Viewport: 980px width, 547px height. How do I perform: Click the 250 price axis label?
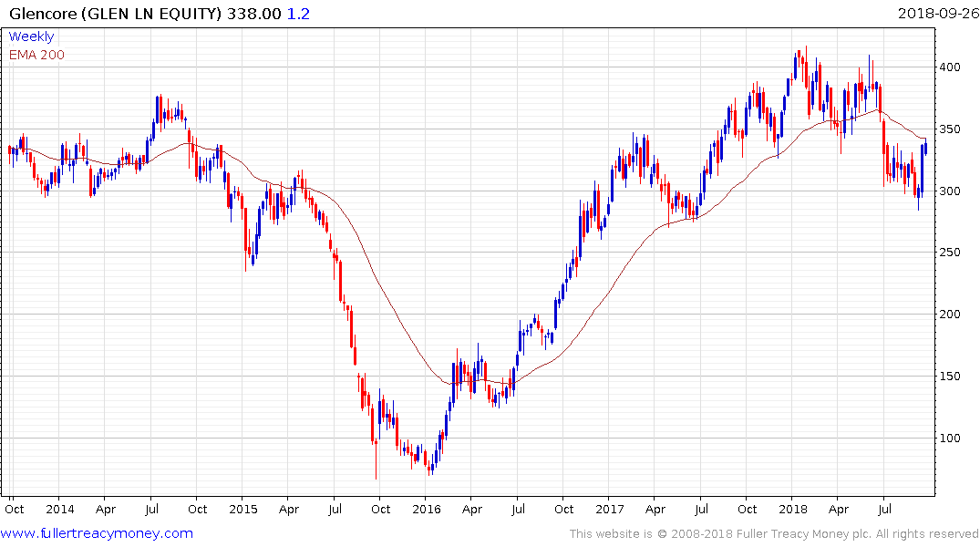tap(950, 253)
